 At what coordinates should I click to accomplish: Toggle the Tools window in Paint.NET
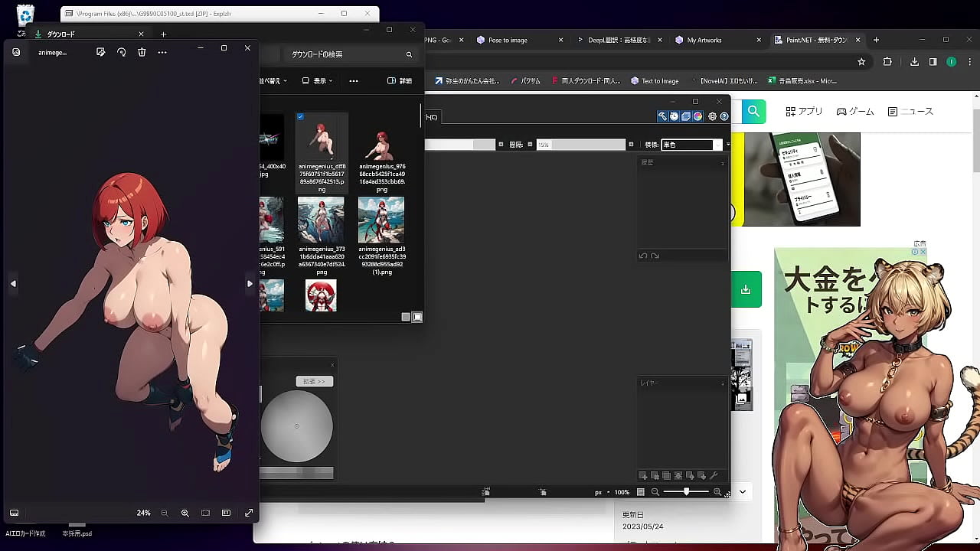(662, 116)
